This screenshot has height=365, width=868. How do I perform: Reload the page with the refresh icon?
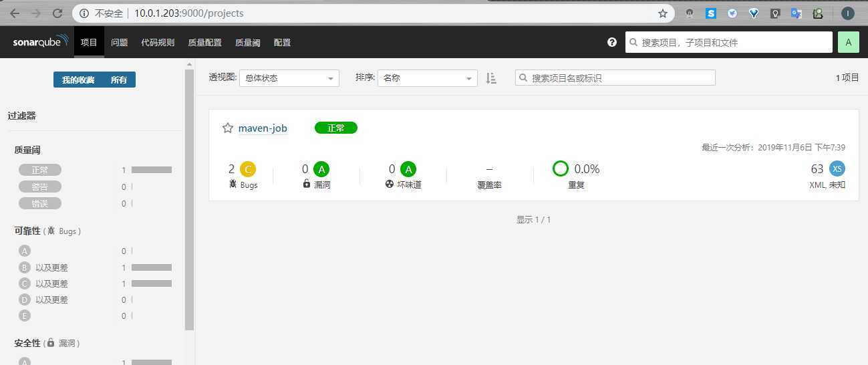pos(57,13)
